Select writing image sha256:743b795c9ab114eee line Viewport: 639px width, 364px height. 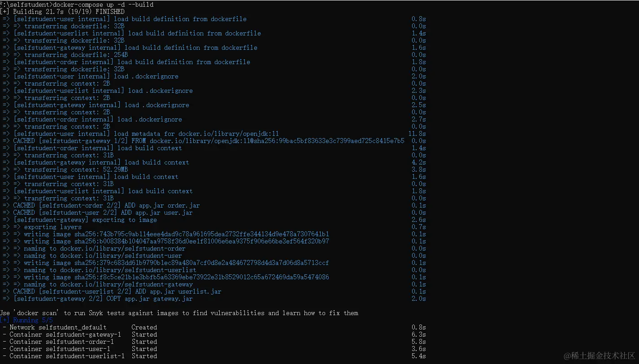[x=165, y=234]
